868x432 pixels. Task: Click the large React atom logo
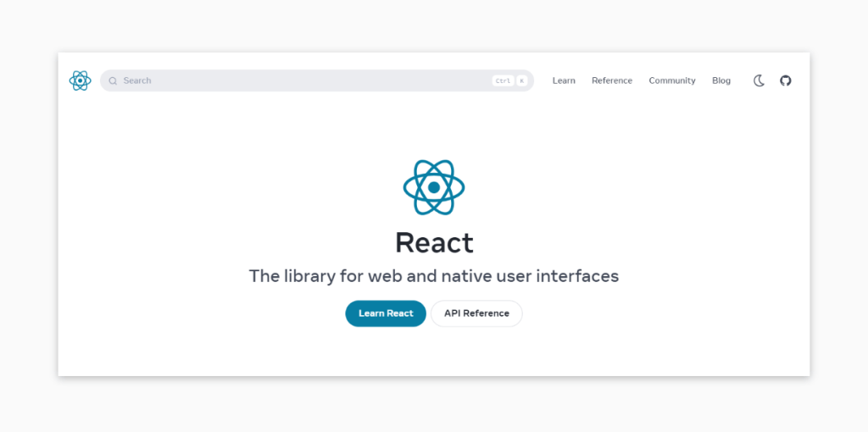pos(434,187)
